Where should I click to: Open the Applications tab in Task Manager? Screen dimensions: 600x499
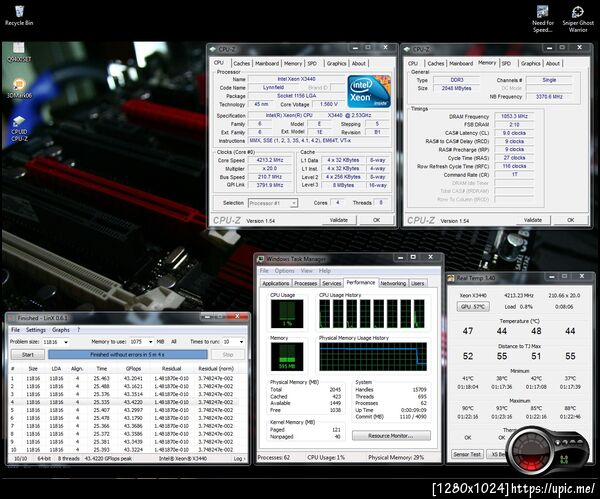[x=276, y=283]
